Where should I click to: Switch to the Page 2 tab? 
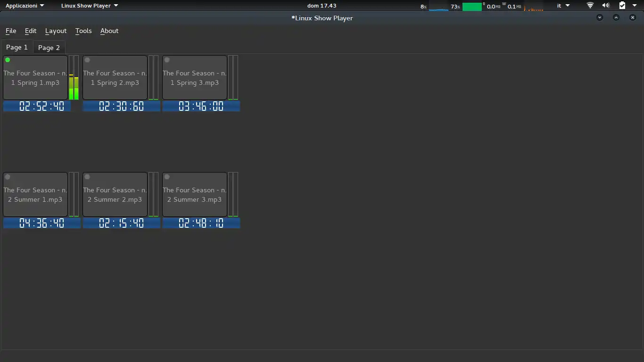(49, 48)
